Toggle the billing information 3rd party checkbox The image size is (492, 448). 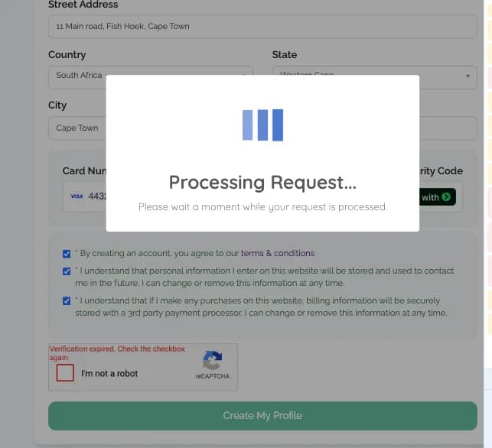click(x=67, y=301)
